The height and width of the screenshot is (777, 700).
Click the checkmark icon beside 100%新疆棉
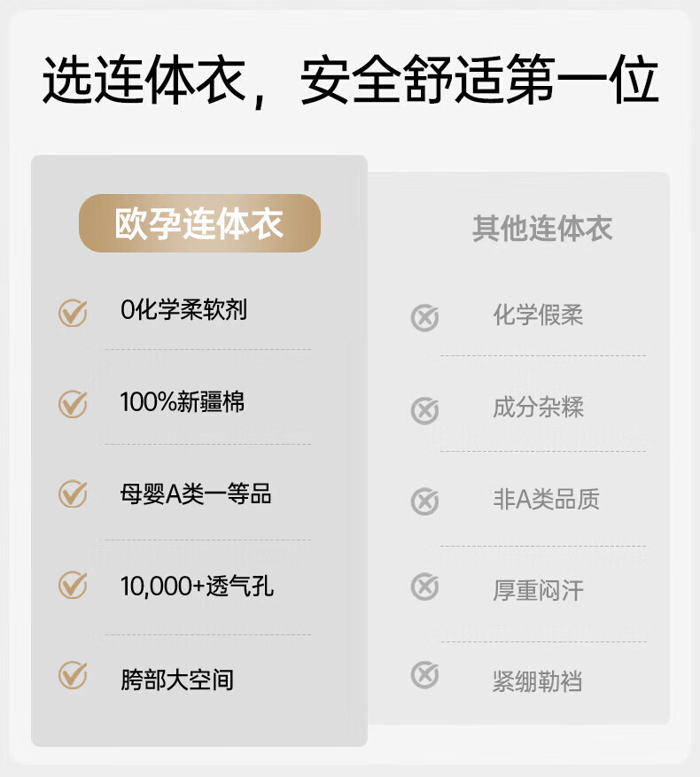click(x=73, y=404)
